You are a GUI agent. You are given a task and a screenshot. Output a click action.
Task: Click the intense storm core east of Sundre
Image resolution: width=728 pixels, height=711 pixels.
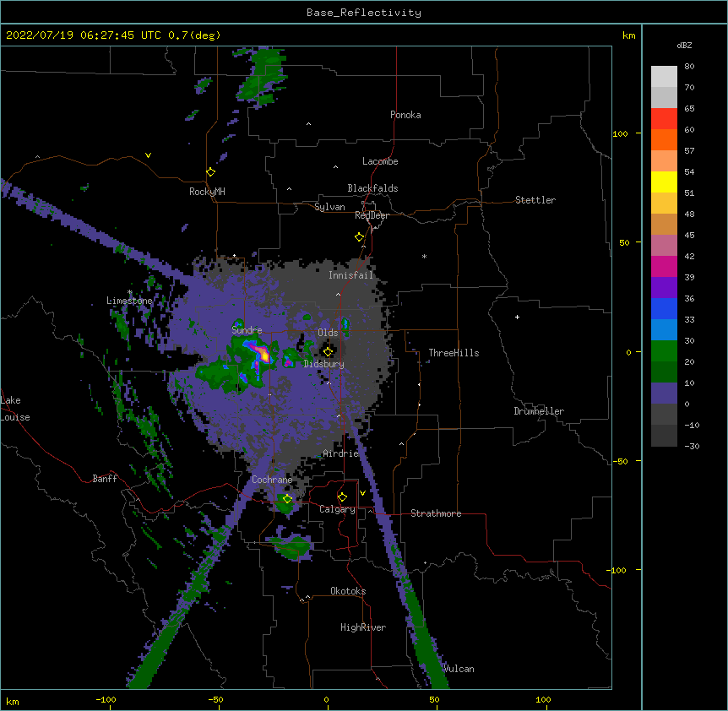(x=264, y=355)
